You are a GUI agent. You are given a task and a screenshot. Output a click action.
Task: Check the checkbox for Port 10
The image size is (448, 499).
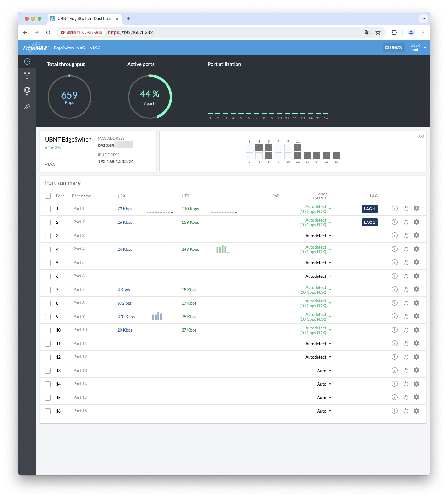(48, 330)
